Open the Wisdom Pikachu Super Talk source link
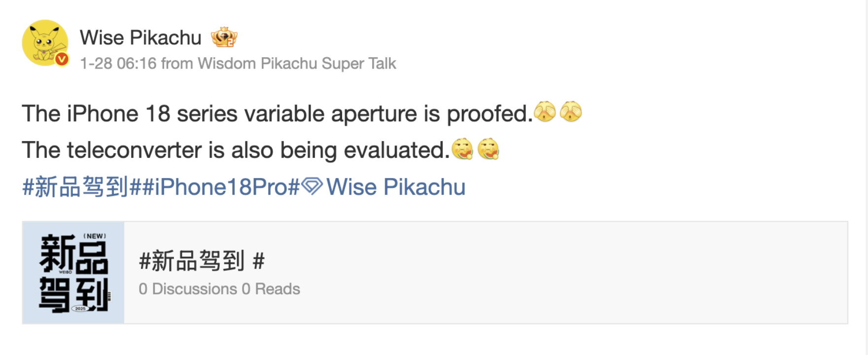This screenshot has width=868, height=355. 297,64
